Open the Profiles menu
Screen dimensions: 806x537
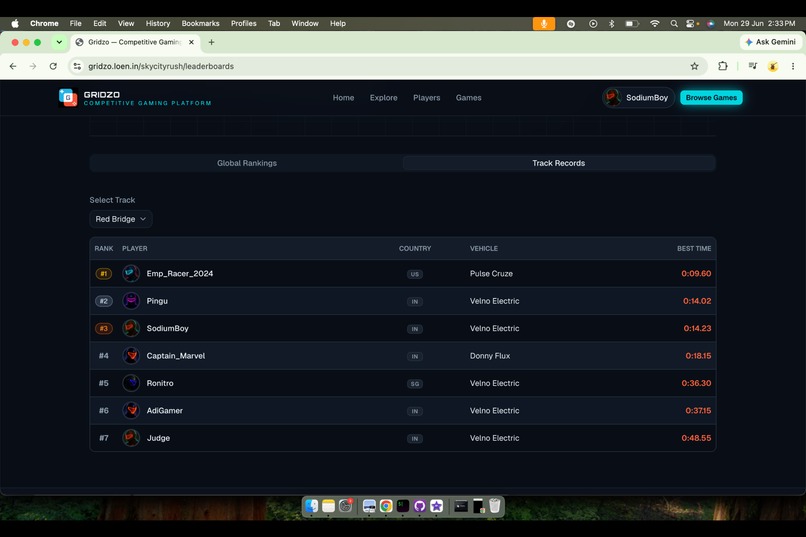244,24
